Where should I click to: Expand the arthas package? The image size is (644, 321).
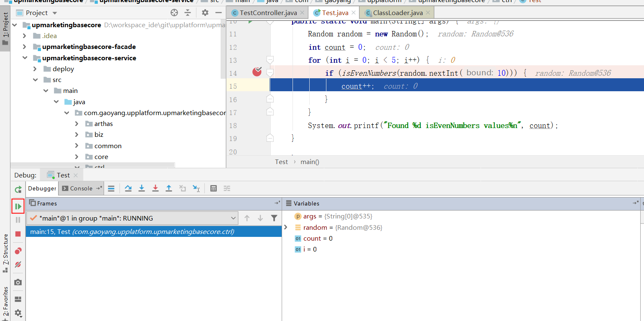[77, 123]
